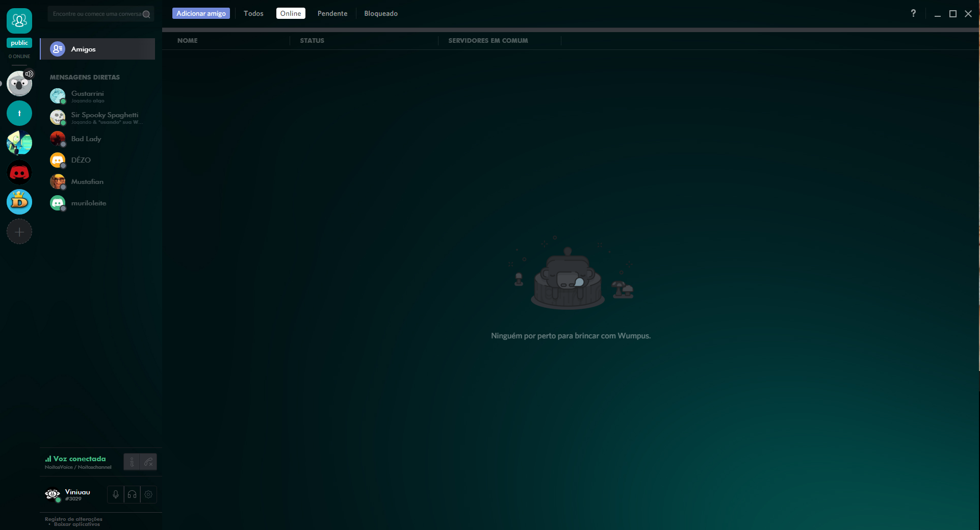Open the crowned "D" server

coord(19,202)
